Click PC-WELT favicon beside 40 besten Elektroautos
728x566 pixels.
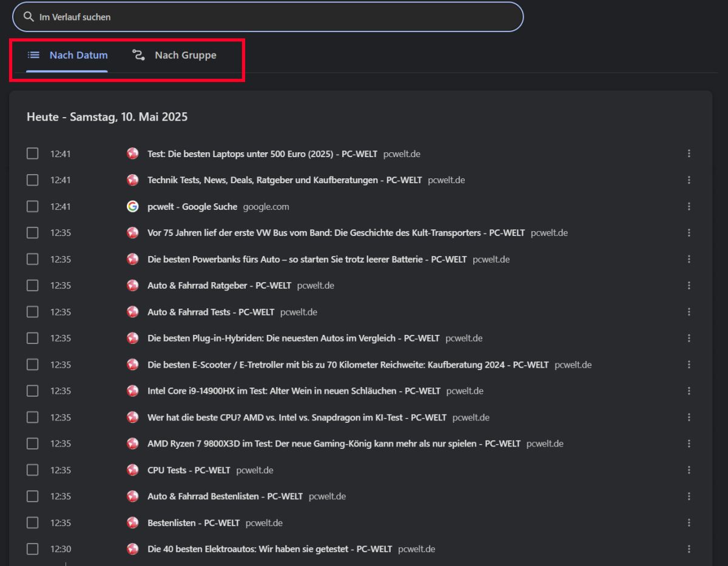(x=132, y=549)
